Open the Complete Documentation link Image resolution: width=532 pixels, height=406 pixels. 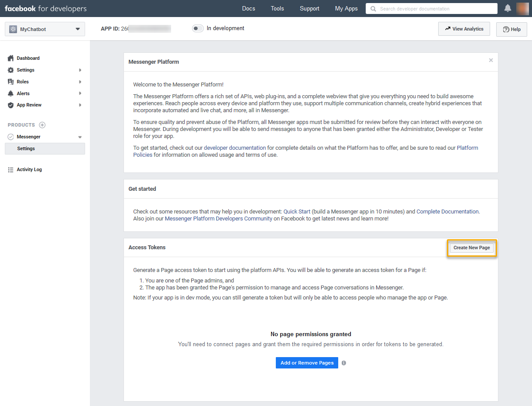point(447,211)
